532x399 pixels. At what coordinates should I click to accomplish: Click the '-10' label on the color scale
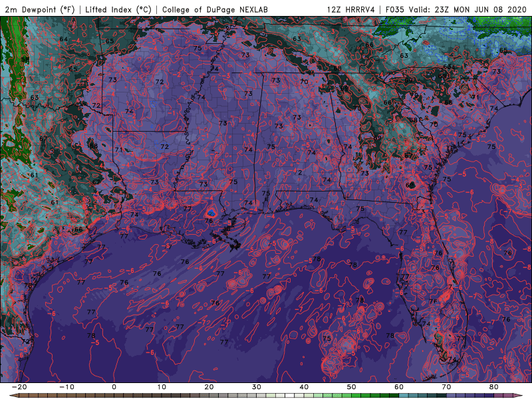66,387
